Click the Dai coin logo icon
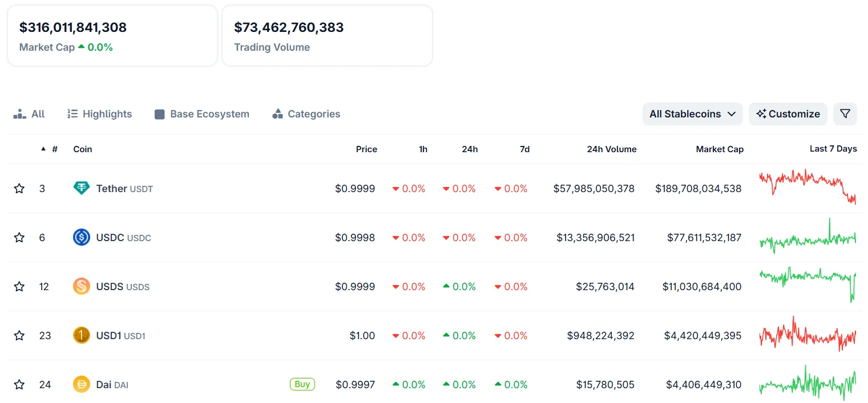Screen dimensions: 868x403 (82, 384)
